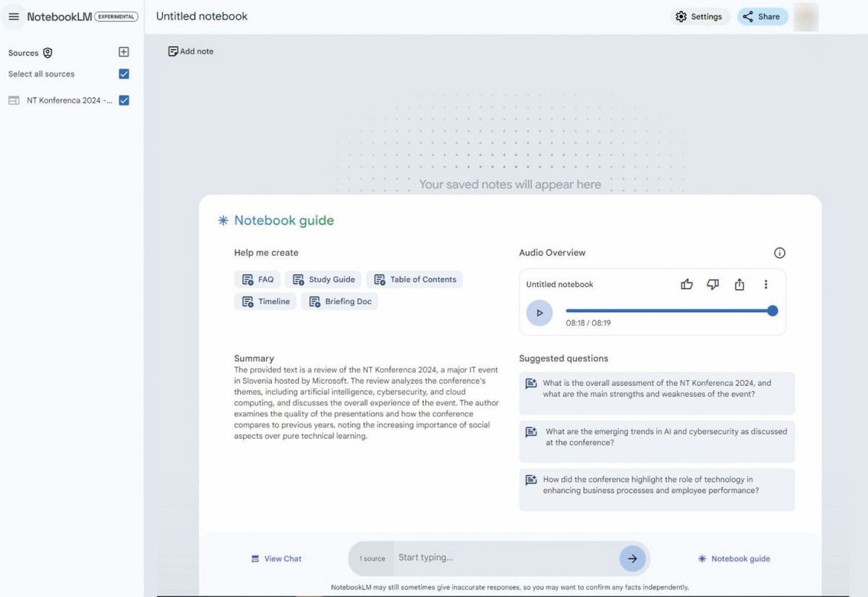Click the 08:18 / 08:19 audio timestamp
This screenshot has width=868, height=597.
588,323
